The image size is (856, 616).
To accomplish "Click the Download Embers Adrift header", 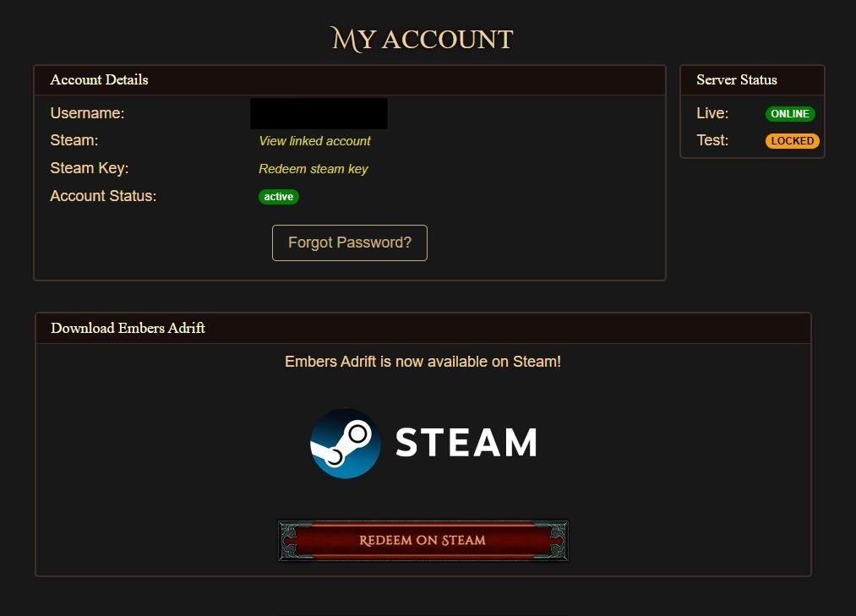I will click(x=423, y=328).
